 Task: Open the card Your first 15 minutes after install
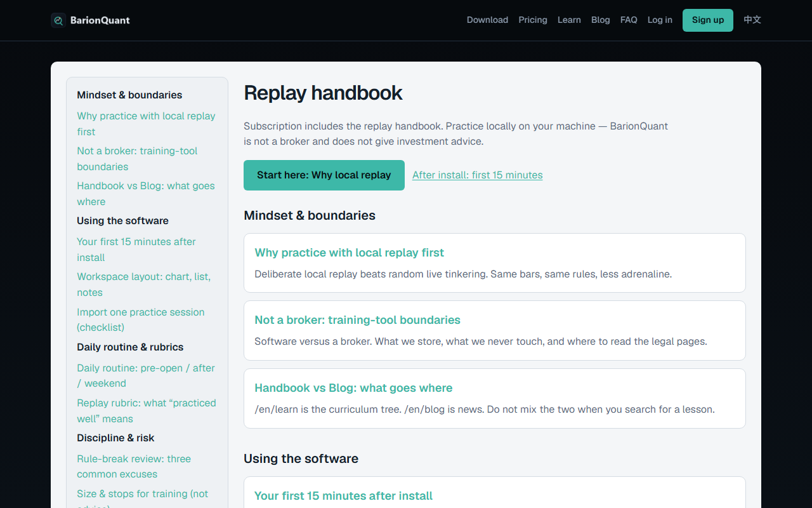pyautogui.click(x=495, y=493)
